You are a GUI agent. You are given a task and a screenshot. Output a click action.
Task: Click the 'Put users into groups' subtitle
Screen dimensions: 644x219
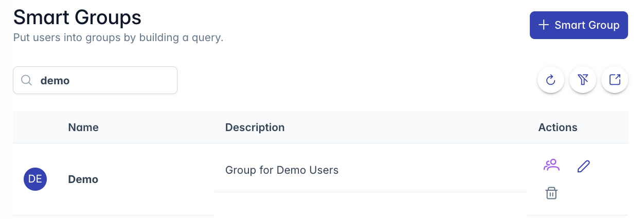(118, 38)
